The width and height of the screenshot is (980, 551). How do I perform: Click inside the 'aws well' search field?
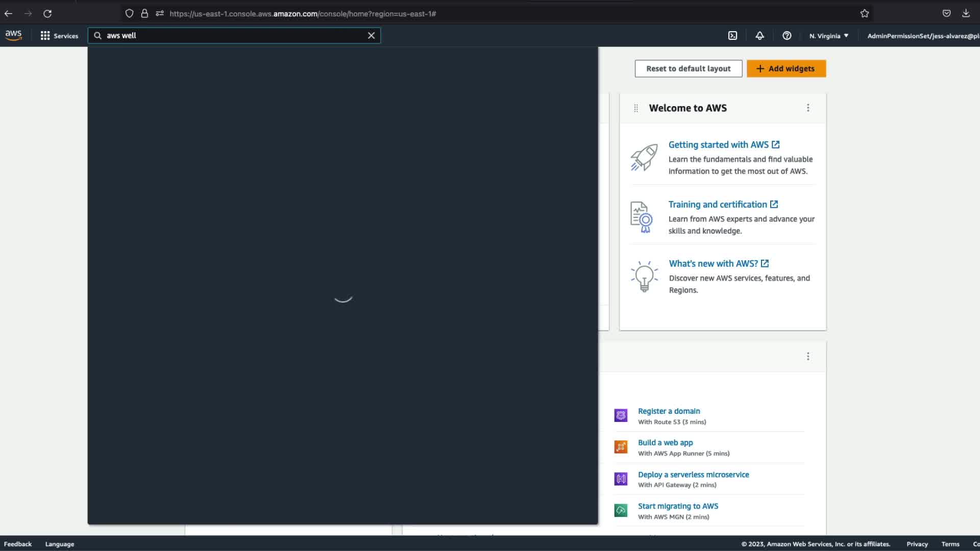(230, 36)
